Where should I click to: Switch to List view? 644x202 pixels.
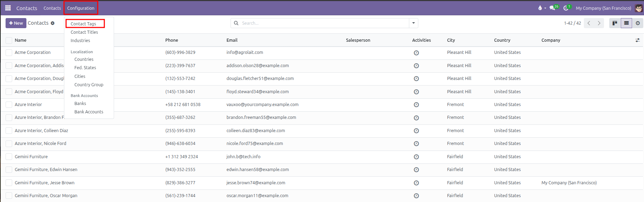(x=626, y=23)
